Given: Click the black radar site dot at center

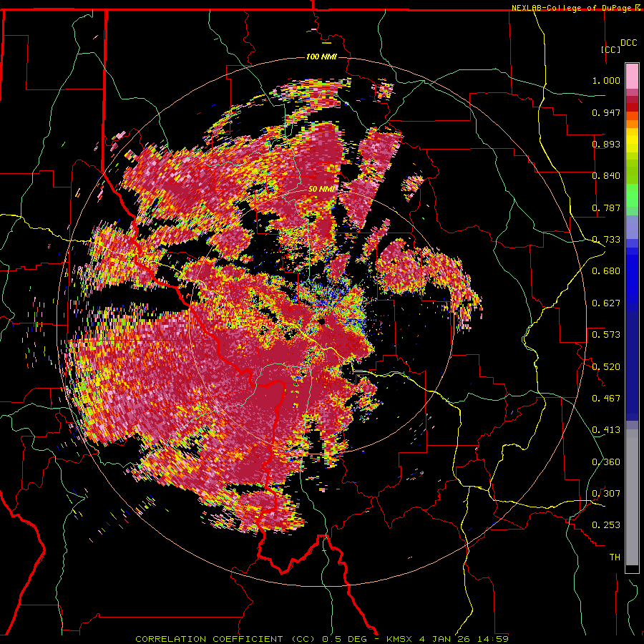Looking at the screenshot, I should [x=321, y=321].
